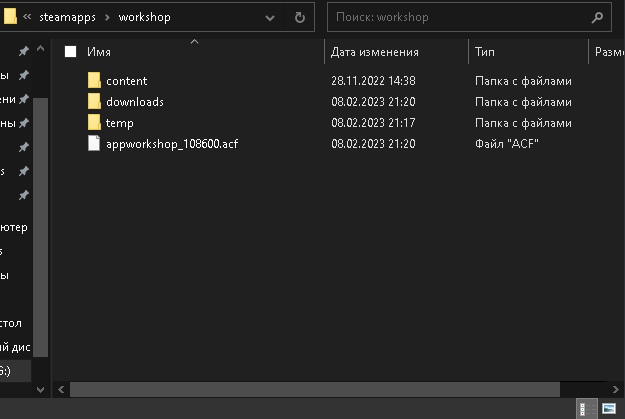Click the refresh button in address bar
This screenshot has height=419, width=625.
(x=300, y=17)
